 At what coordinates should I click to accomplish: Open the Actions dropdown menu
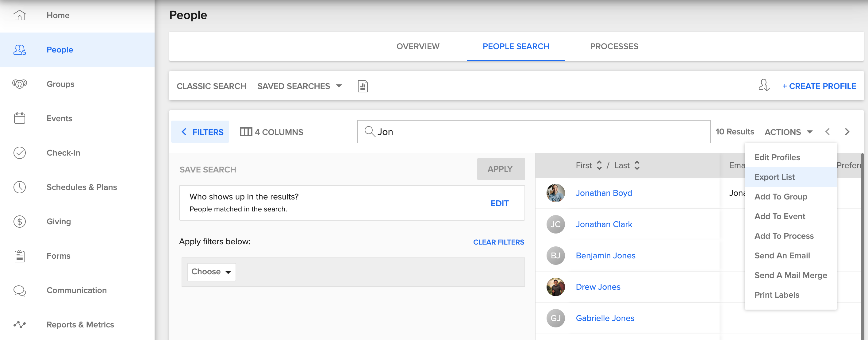pos(788,132)
